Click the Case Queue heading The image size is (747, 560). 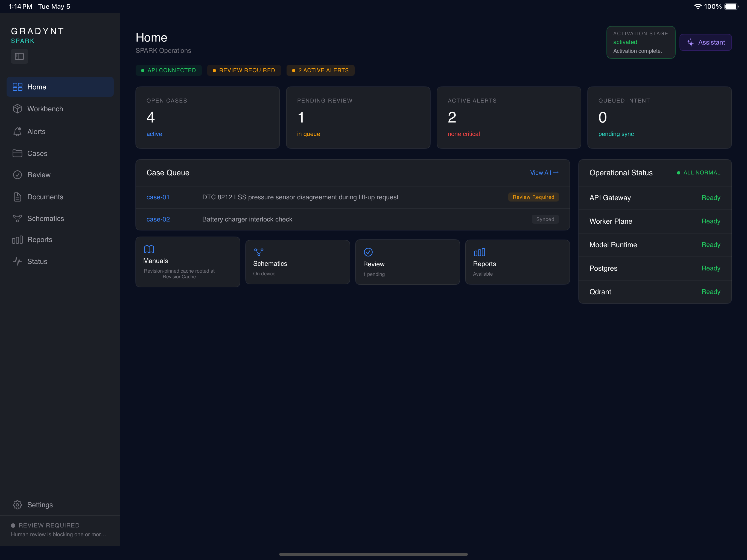pyautogui.click(x=168, y=173)
